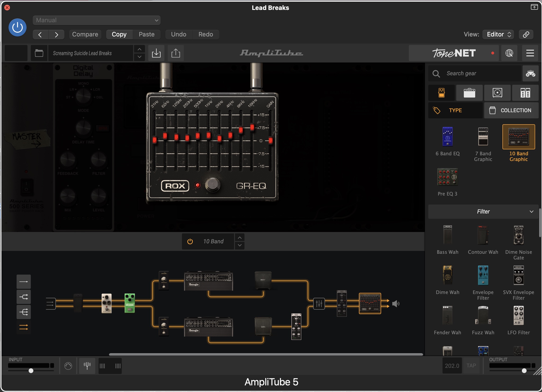Click the Paste button

click(x=146, y=34)
